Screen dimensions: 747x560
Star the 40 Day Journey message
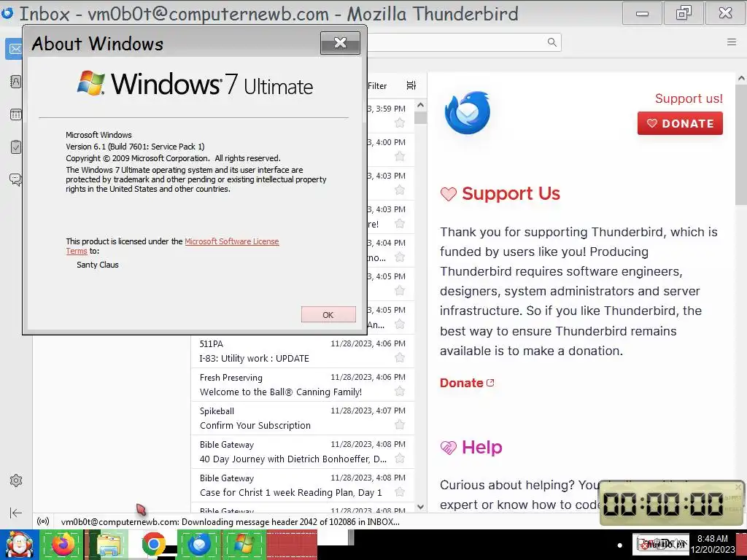(x=400, y=458)
